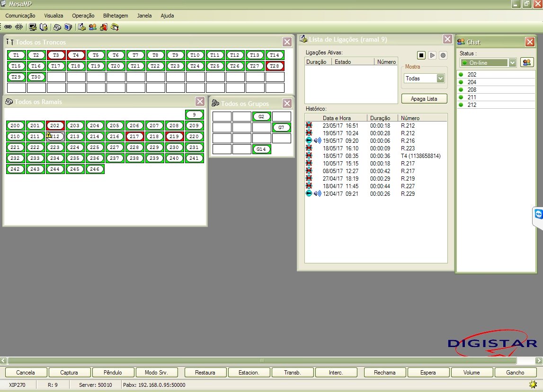Image resolution: width=543 pixels, height=392 pixels.
Task: Click the TeamViewer side tab icon
Action: point(538,215)
